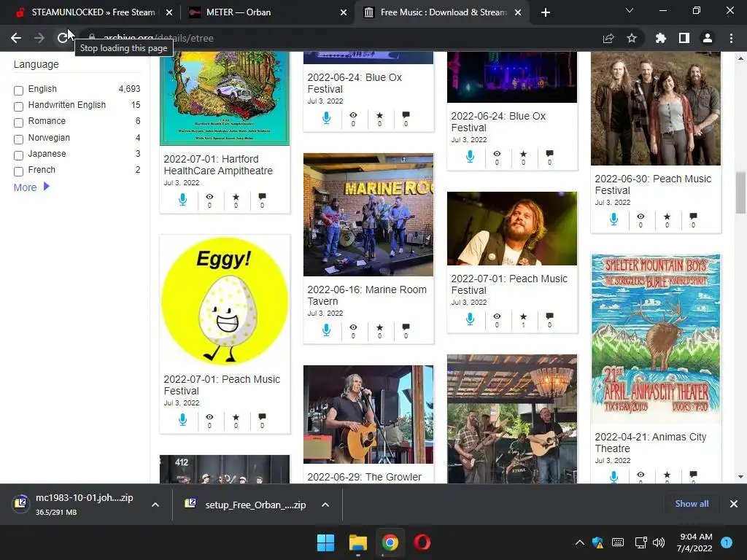Open 2022-06-29: The Growler title link
Viewport: 747px width, 560px height.
click(365, 477)
